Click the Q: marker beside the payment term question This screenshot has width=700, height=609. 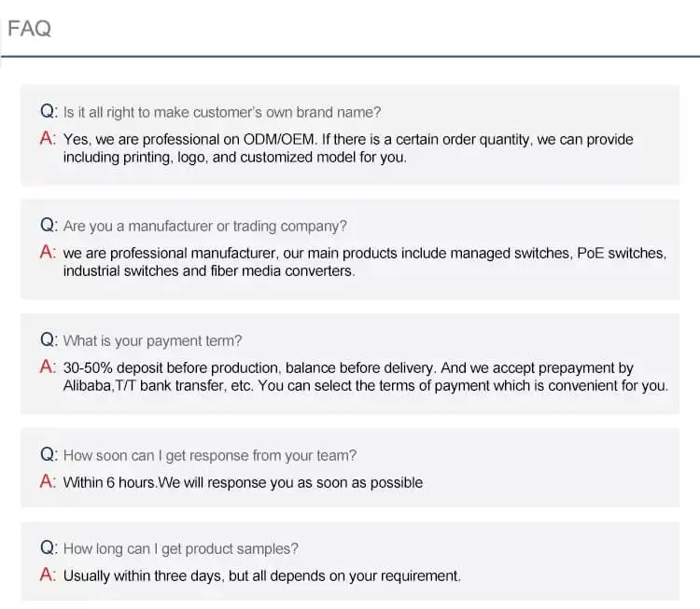(x=49, y=340)
